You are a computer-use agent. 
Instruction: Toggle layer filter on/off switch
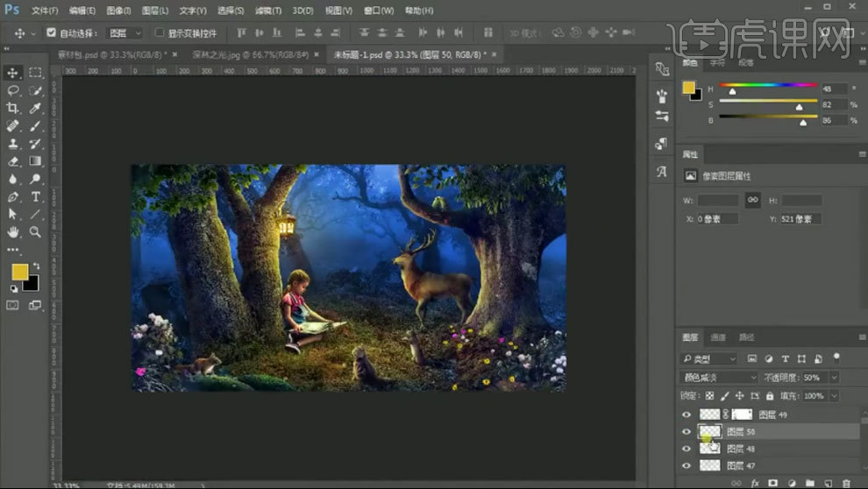tap(836, 358)
